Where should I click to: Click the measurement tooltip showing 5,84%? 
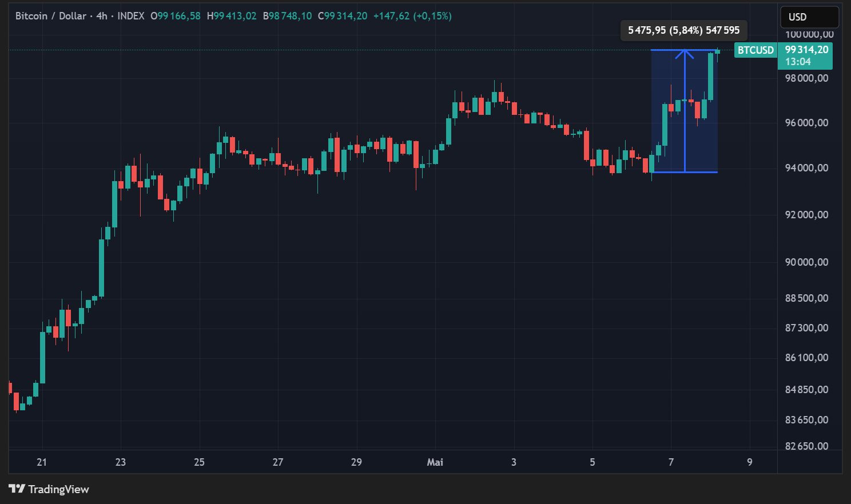point(683,30)
